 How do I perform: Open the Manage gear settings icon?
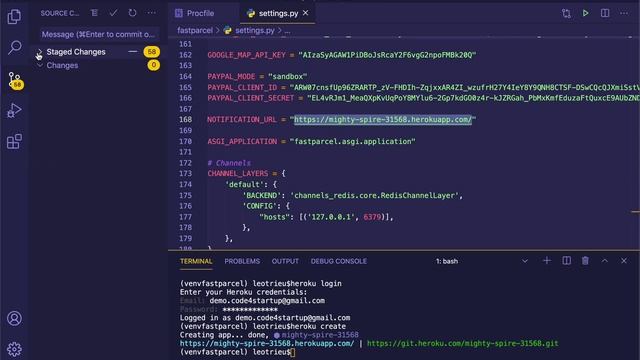point(14,349)
